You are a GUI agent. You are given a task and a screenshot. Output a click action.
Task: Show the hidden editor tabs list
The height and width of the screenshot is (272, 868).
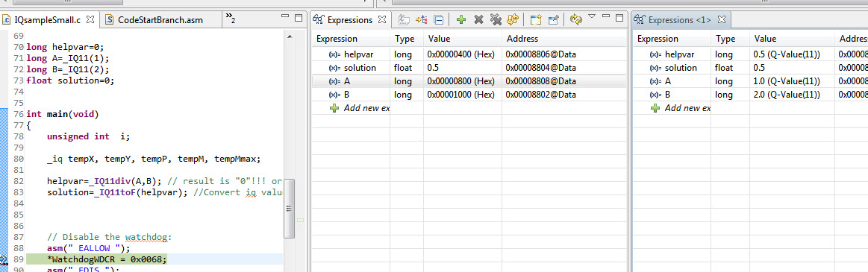pyautogui.click(x=231, y=19)
